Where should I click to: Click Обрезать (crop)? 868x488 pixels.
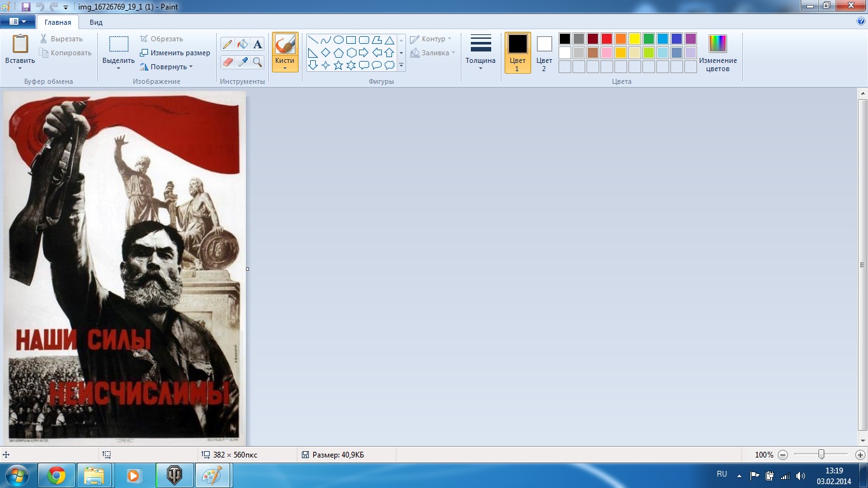tap(161, 39)
